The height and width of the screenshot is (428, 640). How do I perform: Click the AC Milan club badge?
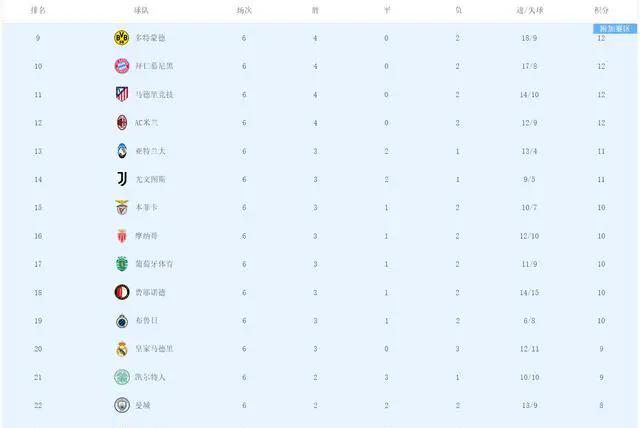coord(122,122)
